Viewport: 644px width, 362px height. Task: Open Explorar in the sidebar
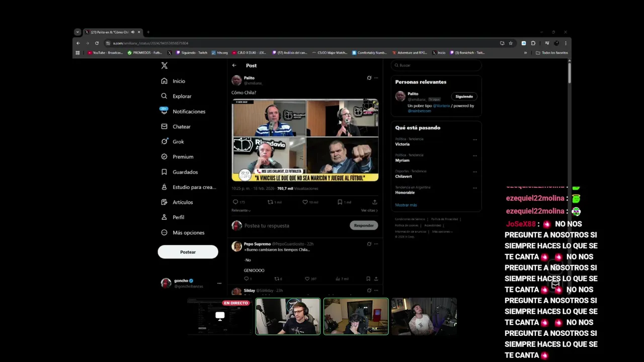click(176, 96)
